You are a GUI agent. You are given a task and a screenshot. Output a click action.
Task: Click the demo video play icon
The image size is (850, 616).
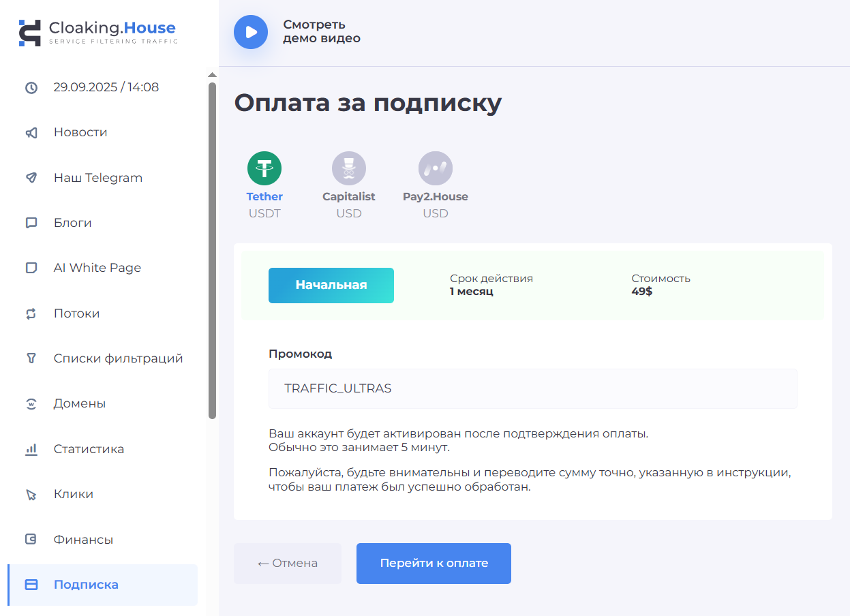251,32
